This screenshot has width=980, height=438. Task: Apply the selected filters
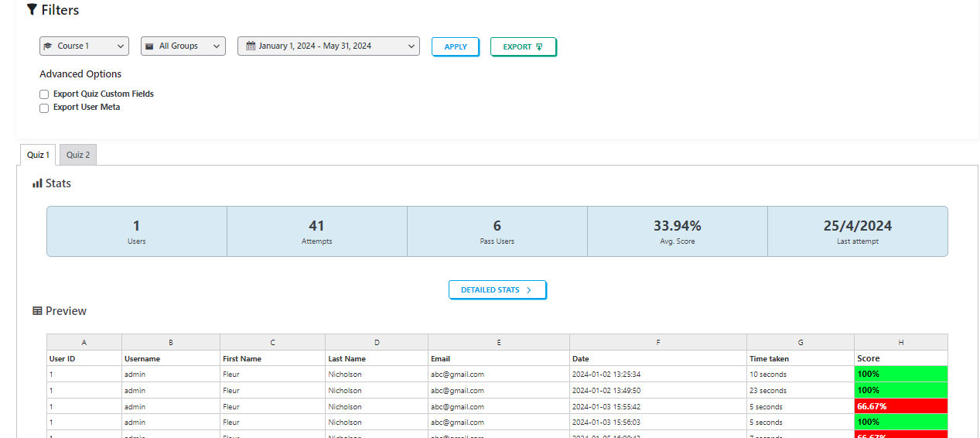point(456,47)
